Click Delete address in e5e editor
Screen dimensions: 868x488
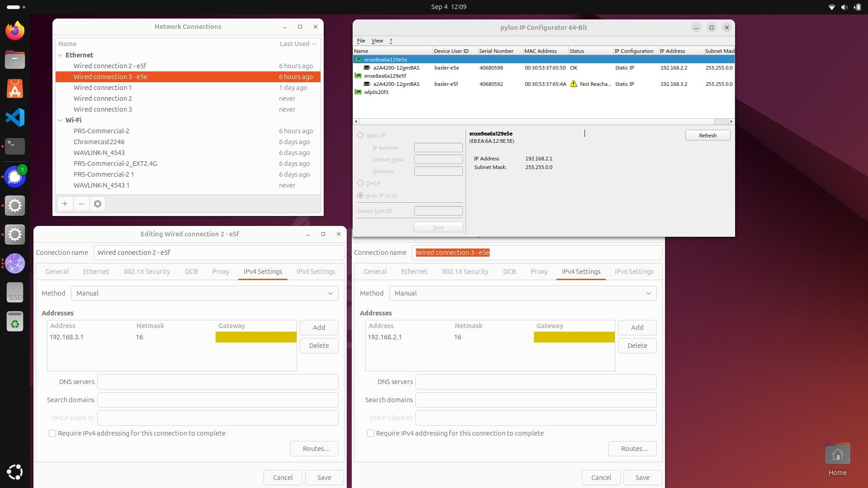pos(637,346)
